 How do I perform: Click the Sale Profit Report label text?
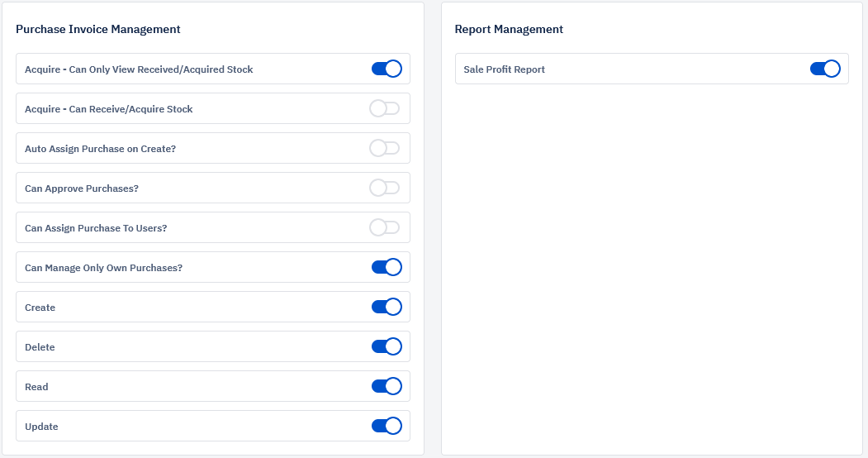(x=504, y=69)
